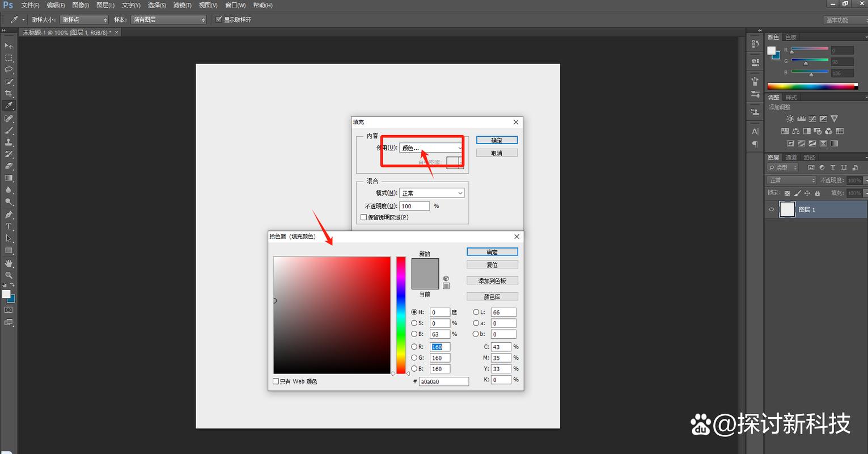Toggle Quick Mask mode icon

(9, 310)
